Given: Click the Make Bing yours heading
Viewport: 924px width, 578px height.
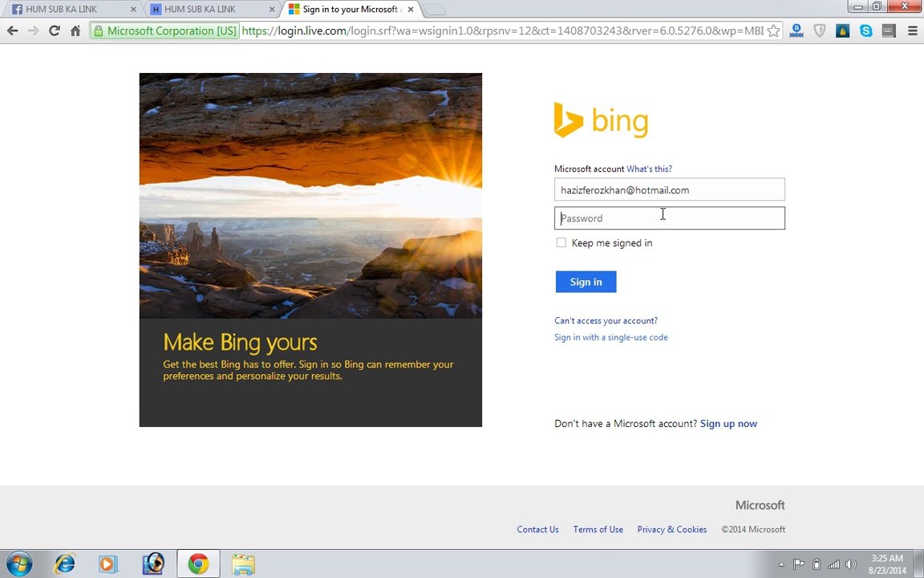Looking at the screenshot, I should (x=240, y=343).
